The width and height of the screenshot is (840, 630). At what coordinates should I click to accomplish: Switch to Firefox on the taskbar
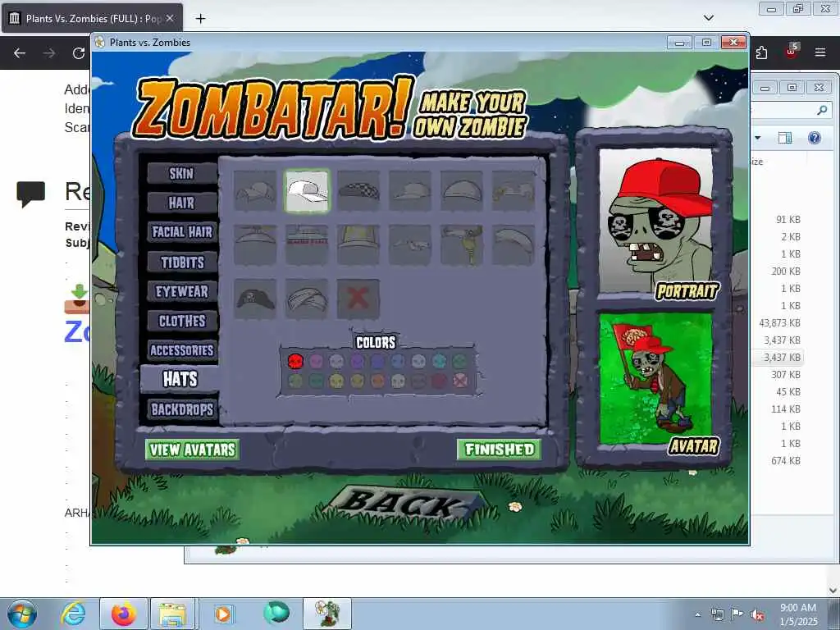[x=124, y=614]
